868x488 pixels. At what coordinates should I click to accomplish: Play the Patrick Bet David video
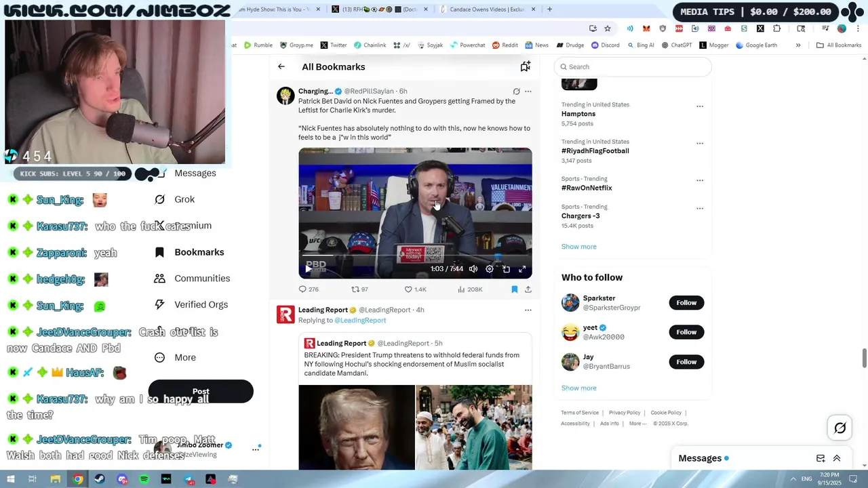pyautogui.click(x=308, y=269)
